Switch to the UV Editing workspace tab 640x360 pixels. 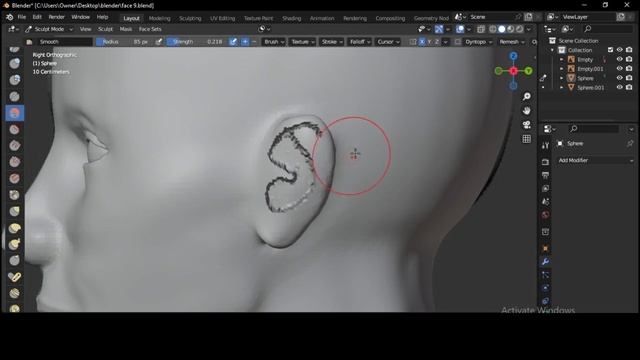pos(222,18)
